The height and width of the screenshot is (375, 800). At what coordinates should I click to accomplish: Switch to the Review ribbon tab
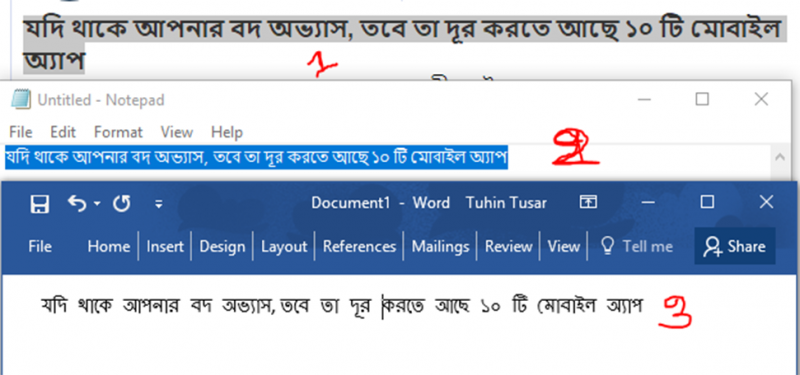[x=508, y=246]
